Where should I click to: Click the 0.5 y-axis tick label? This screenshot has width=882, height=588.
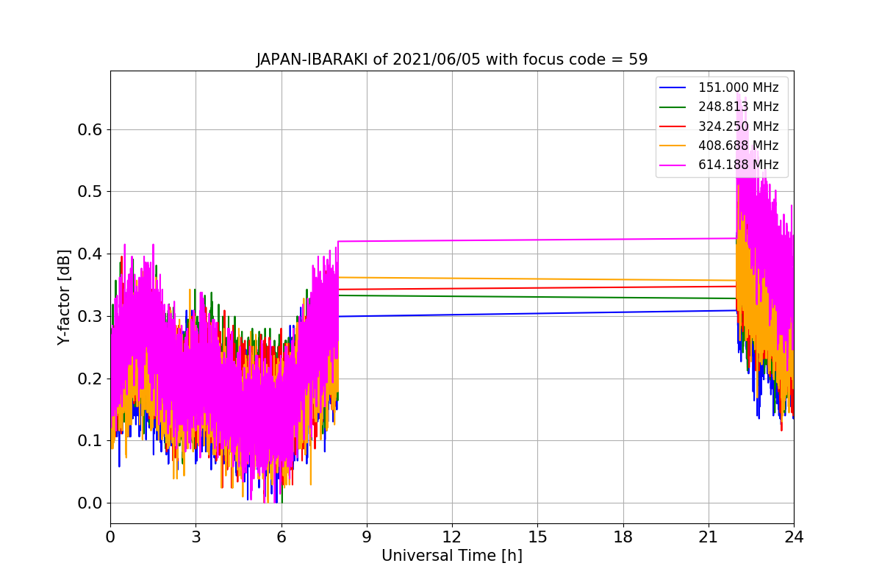[x=90, y=192]
